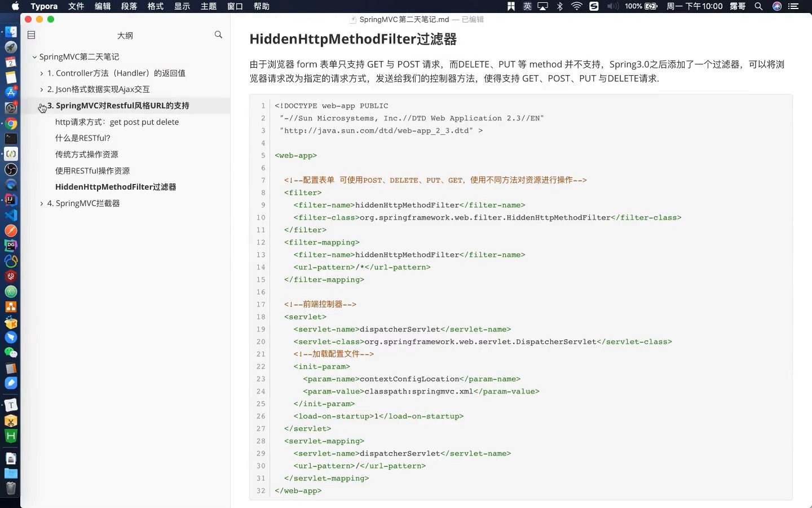Go to 传统方式操作资源 outline entry
This screenshot has height=508, width=812.
pos(87,154)
